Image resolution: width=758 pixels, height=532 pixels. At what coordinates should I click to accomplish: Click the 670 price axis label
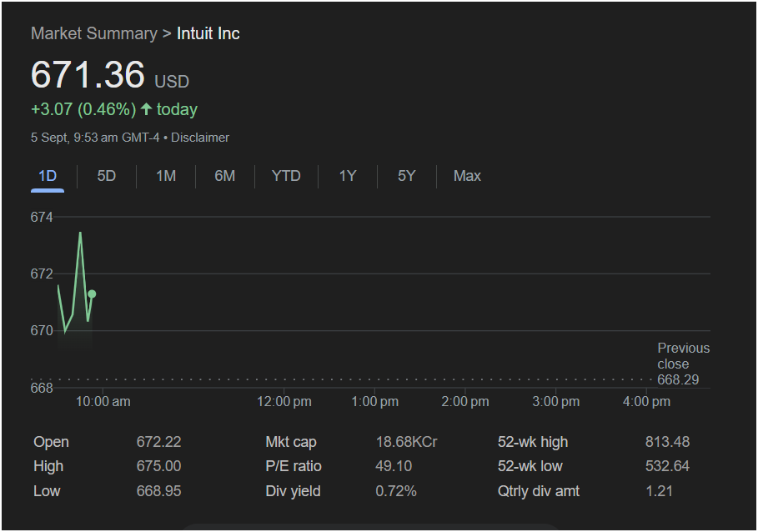point(42,330)
